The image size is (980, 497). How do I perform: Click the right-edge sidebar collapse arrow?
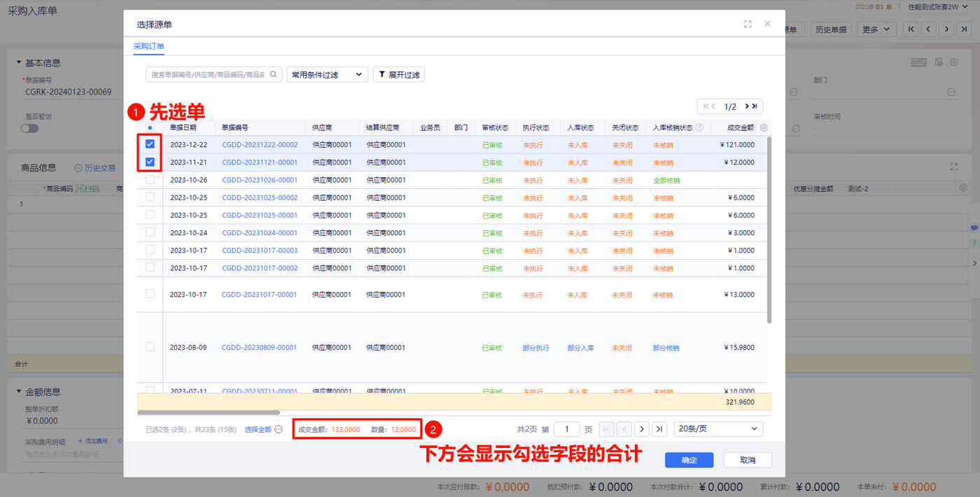click(974, 262)
